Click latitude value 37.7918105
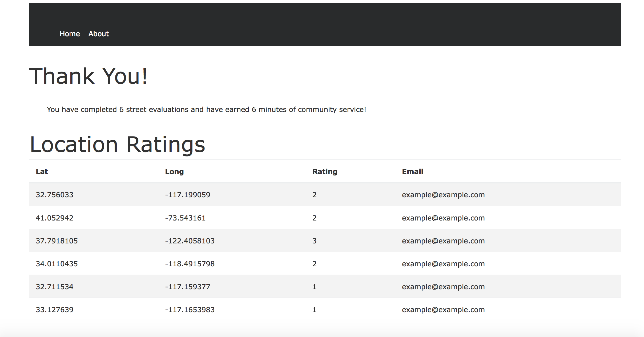 coord(57,241)
